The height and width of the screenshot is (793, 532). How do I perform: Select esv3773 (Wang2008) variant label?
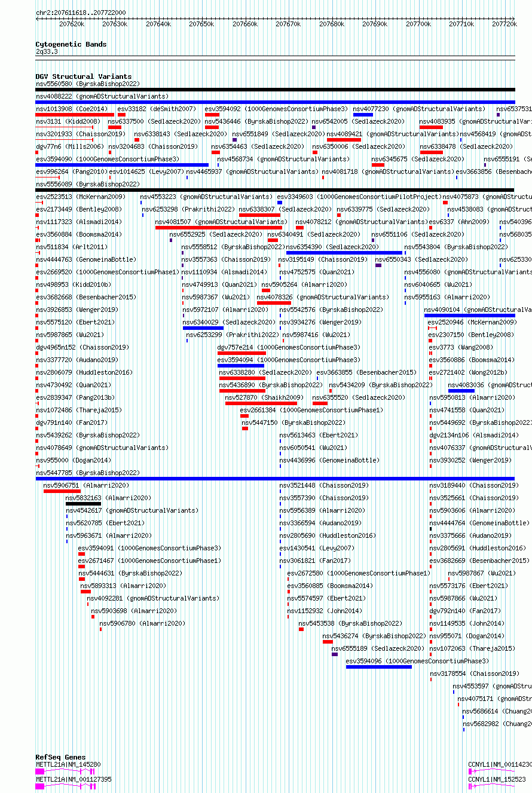tap(461, 347)
